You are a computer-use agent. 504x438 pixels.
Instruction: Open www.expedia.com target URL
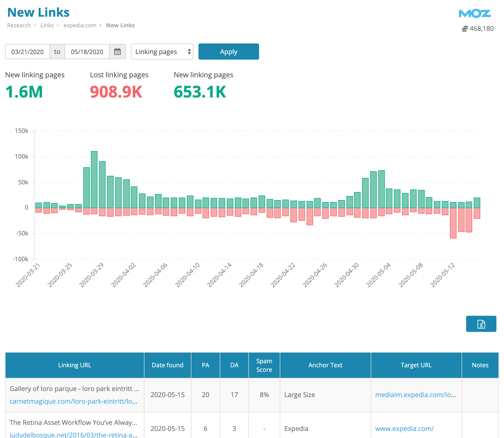(x=404, y=429)
